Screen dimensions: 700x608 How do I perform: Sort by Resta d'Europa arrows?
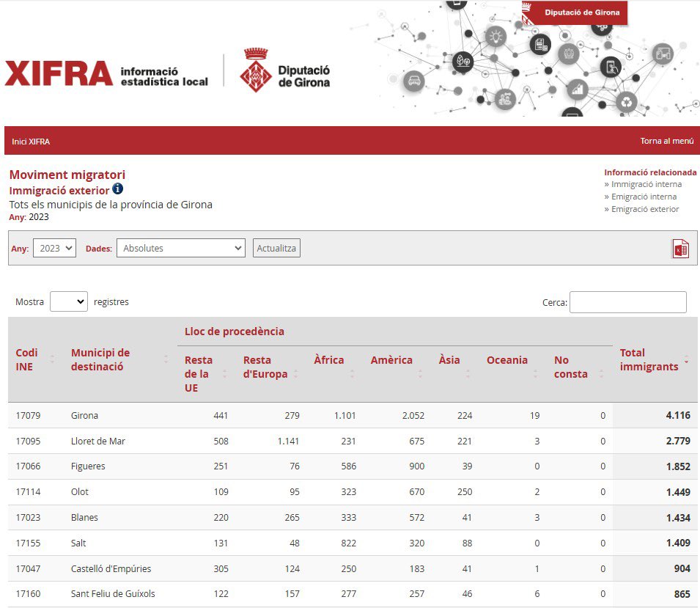tap(295, 374)
